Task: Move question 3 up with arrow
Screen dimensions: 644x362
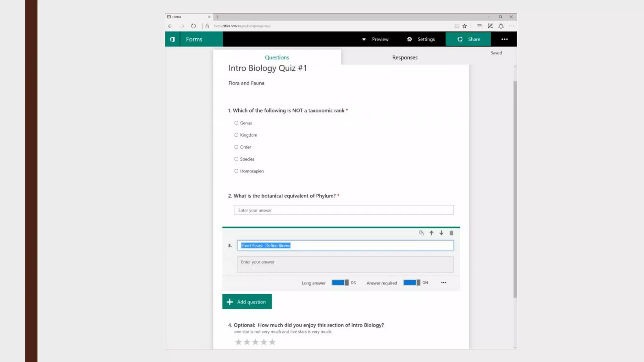Action: [x=431, y=233]
